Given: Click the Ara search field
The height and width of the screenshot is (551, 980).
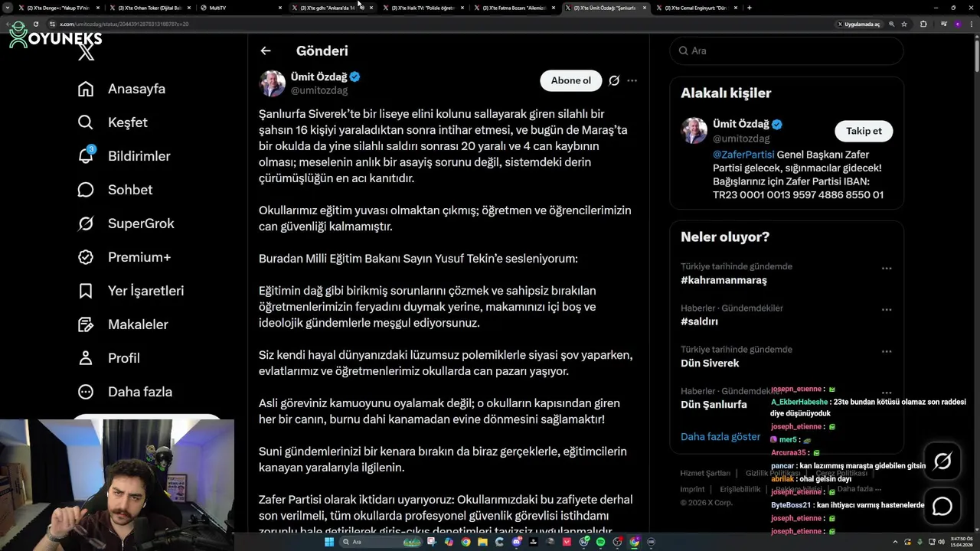Looking at the screenshot, I should 786,51.
